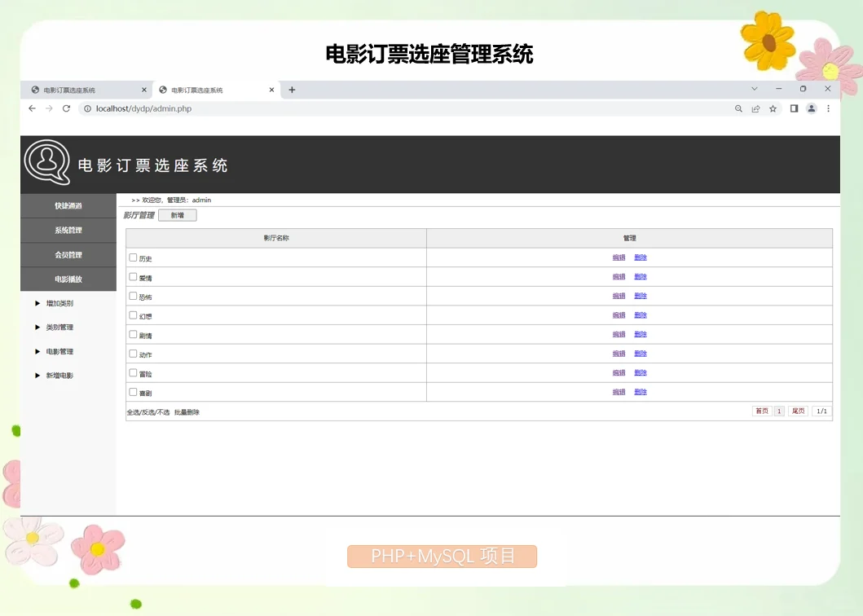
Task: Click the 删除 link on the 动作 row
Action: coord(641,353)
